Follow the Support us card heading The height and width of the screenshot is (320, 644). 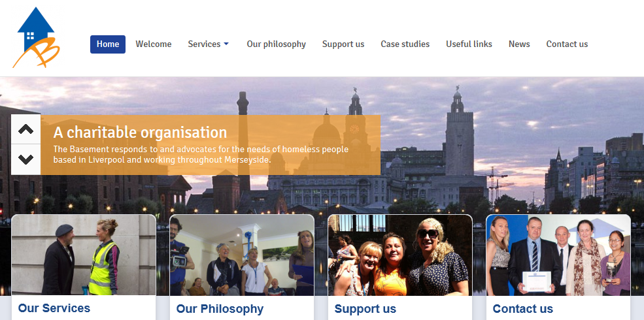(x=365, y=308)
